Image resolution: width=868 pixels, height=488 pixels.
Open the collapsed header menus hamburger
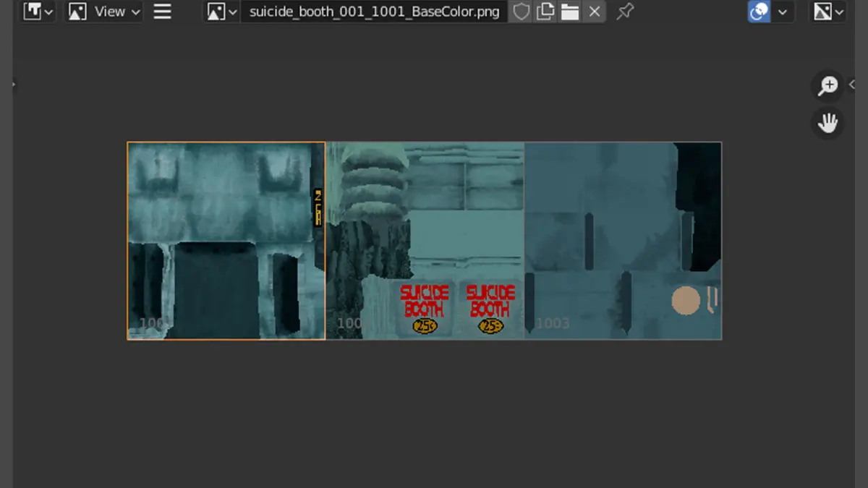click(163, 12)
